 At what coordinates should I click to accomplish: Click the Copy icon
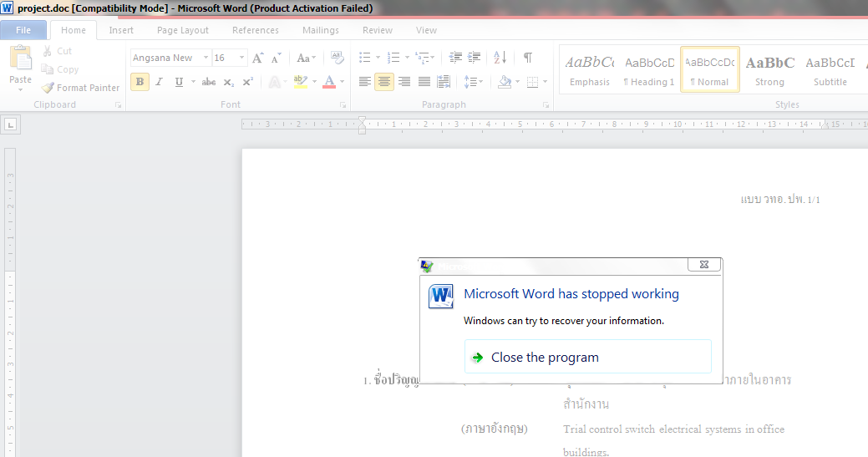pyautogui.click(x=48, y=69)
